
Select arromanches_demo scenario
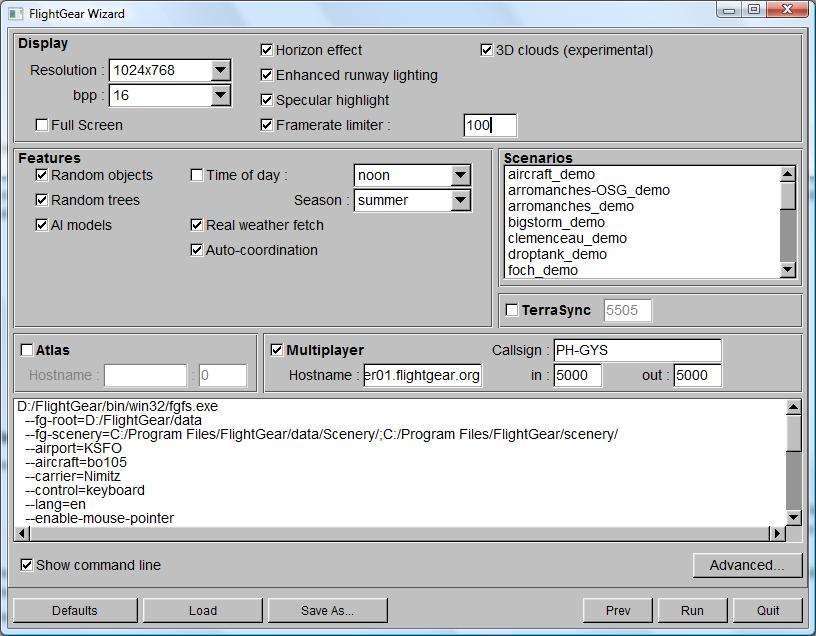click(x=643, y=207)
